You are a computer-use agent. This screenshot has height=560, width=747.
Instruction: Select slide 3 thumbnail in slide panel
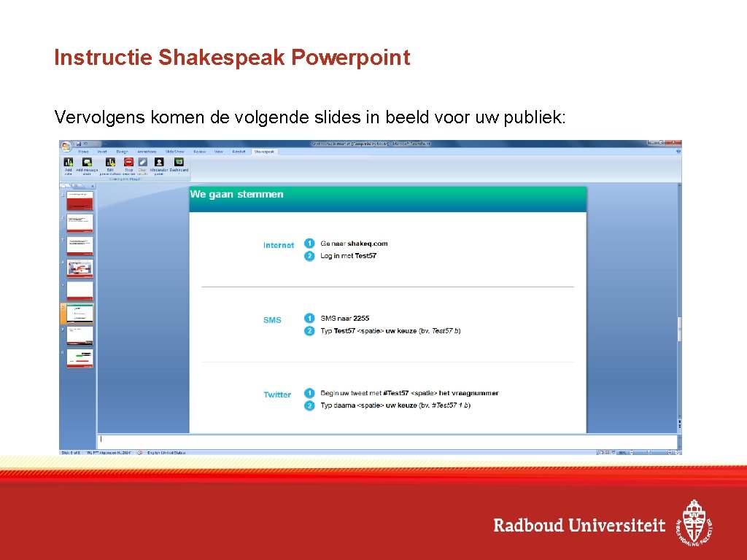[x=80, y=246]
